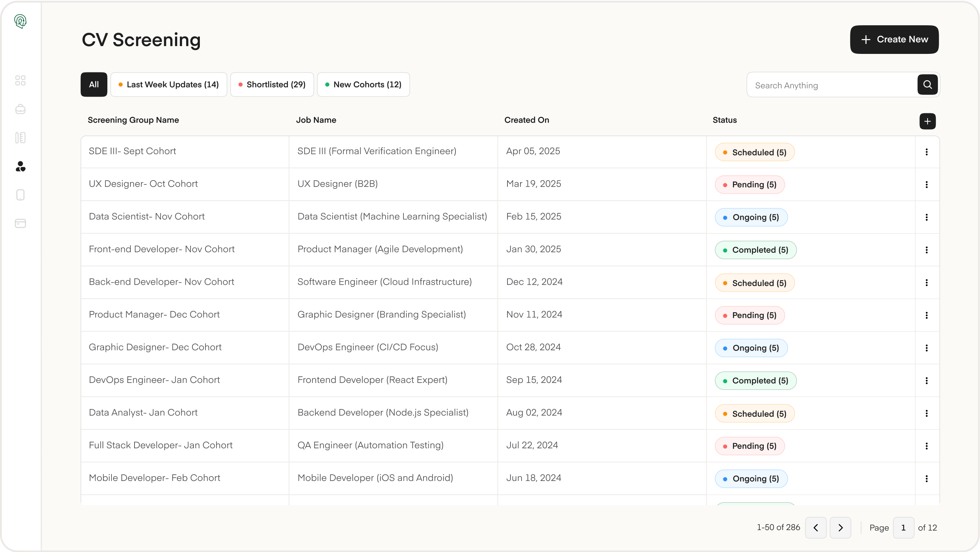Viewport: 980px width, 552px height.
Task: Click the Create New button
Action: tap(895, 40)
